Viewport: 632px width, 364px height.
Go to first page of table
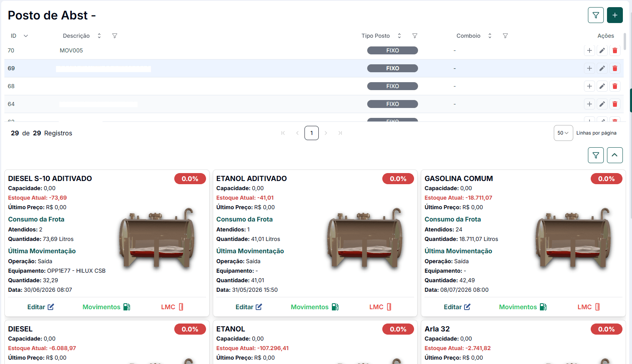click(x=283, y=133)
